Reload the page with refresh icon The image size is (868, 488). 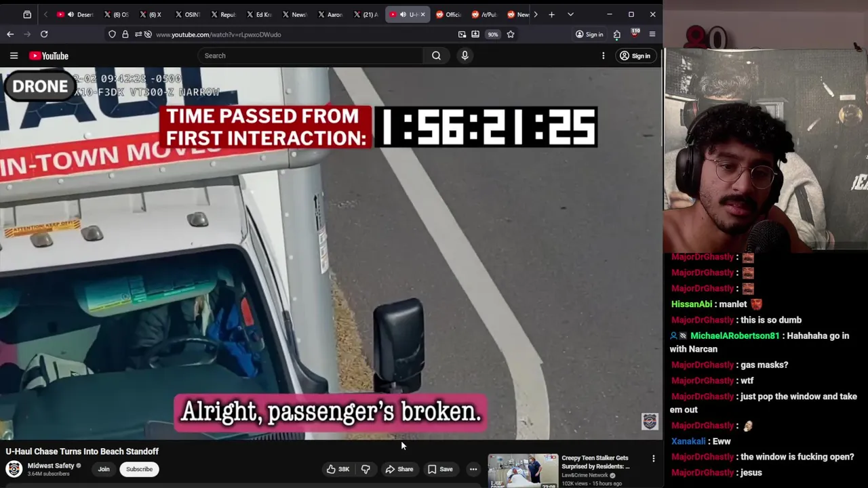pos(44,34)
